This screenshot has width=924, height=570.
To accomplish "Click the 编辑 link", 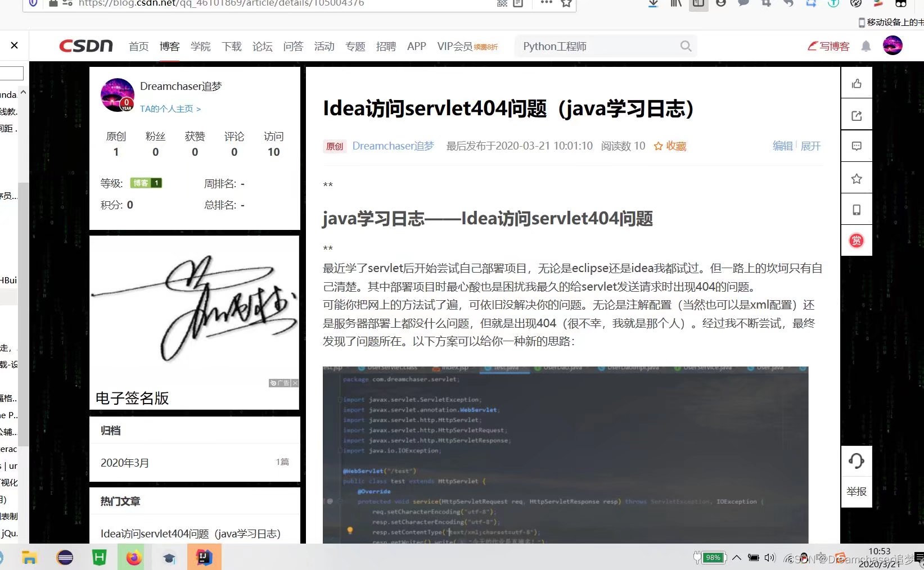I will pos(782,146).
